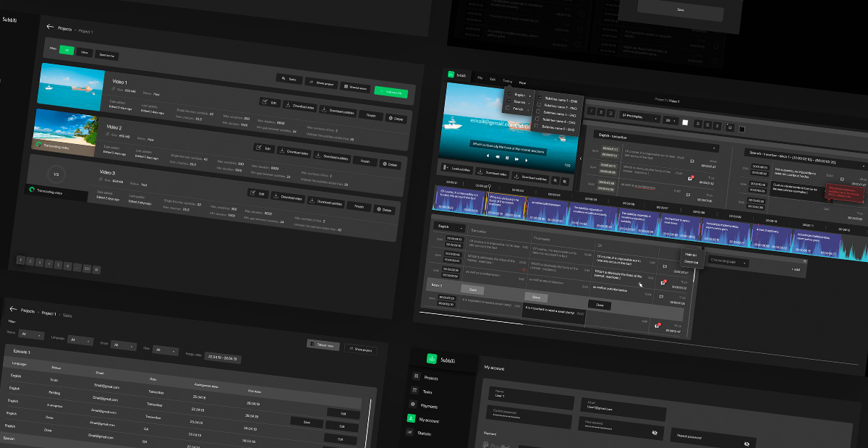Enable the French checkbox in Timing menu
The width and height of the screenshot is (868, 448).
[x=508, y=108]
